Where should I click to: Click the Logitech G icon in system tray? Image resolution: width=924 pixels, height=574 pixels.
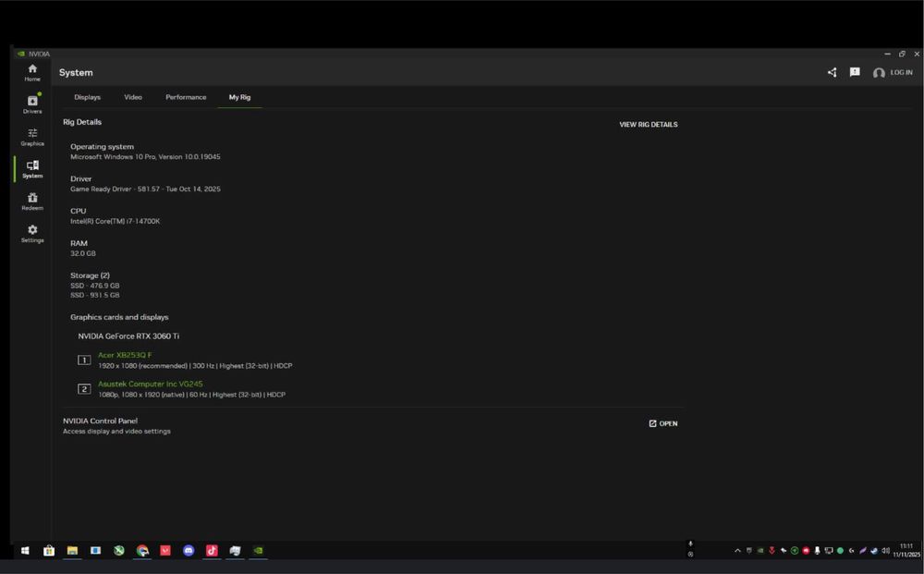[852, 550]
